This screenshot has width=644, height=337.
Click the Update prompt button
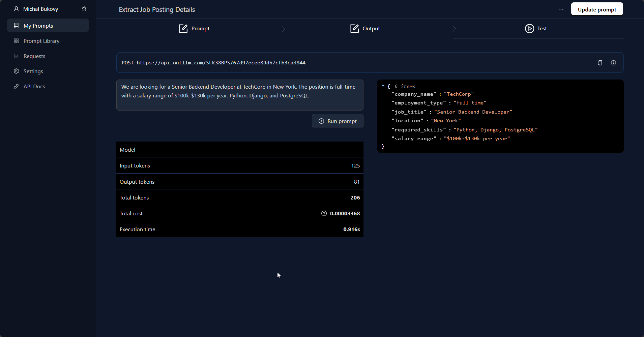(597, 9)
